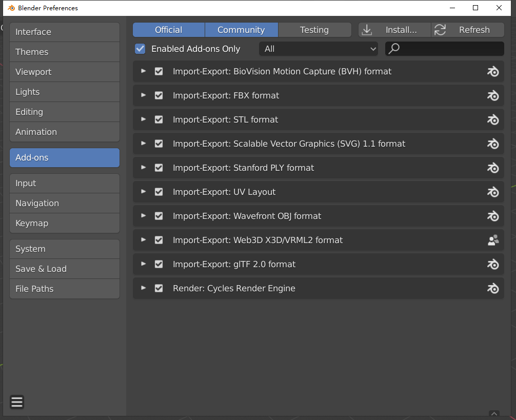
Task: Open the Keymap preferences section
Action: click(x=65, y=223)
